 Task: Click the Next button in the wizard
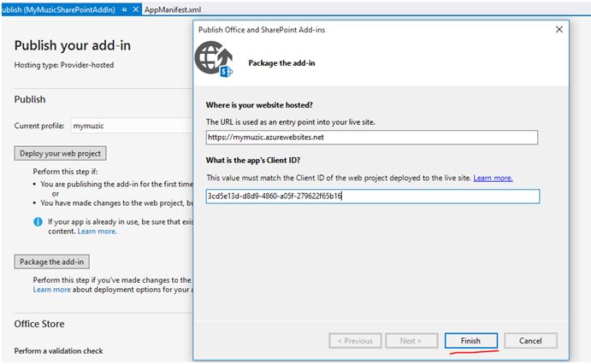tap(411, 340)
